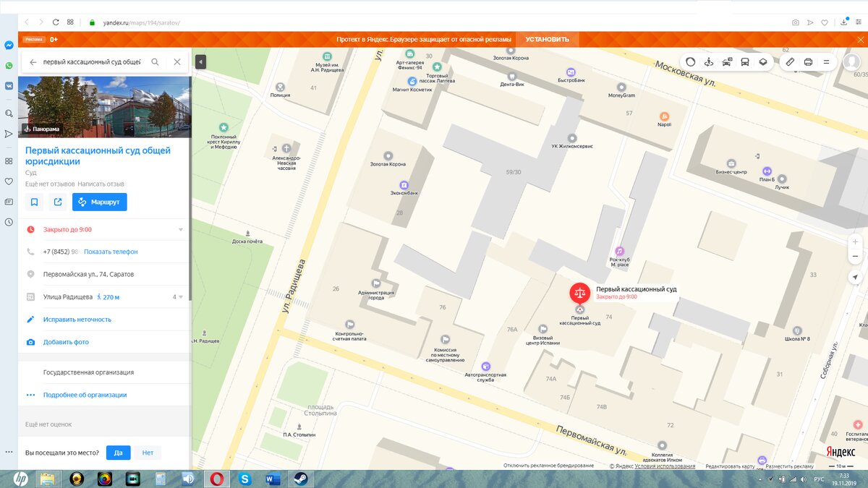Answer Нет to visited question
The height and width of the screenshot is (488, 868).
(148, 453)
